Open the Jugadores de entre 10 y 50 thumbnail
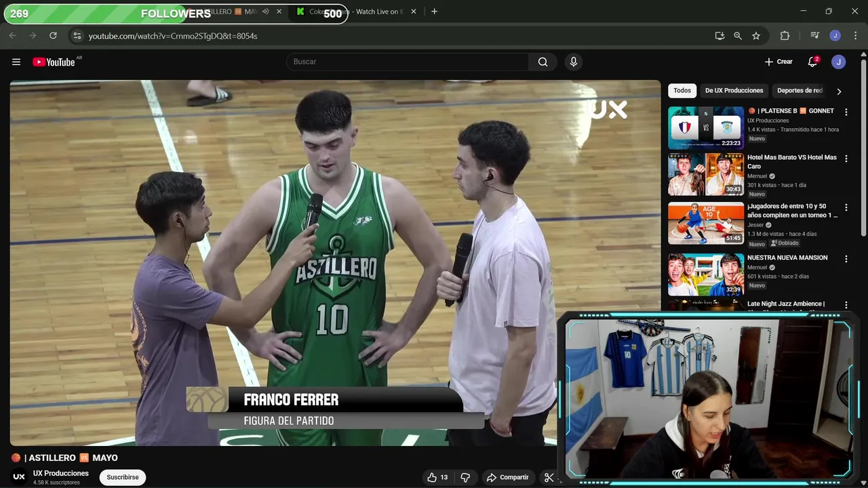The width and height of the screenshot is (868, 488). (x=706, y=223)
